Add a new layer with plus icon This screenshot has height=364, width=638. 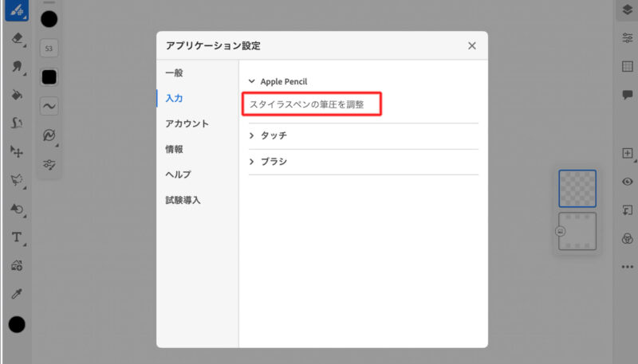tap(628, 153)
